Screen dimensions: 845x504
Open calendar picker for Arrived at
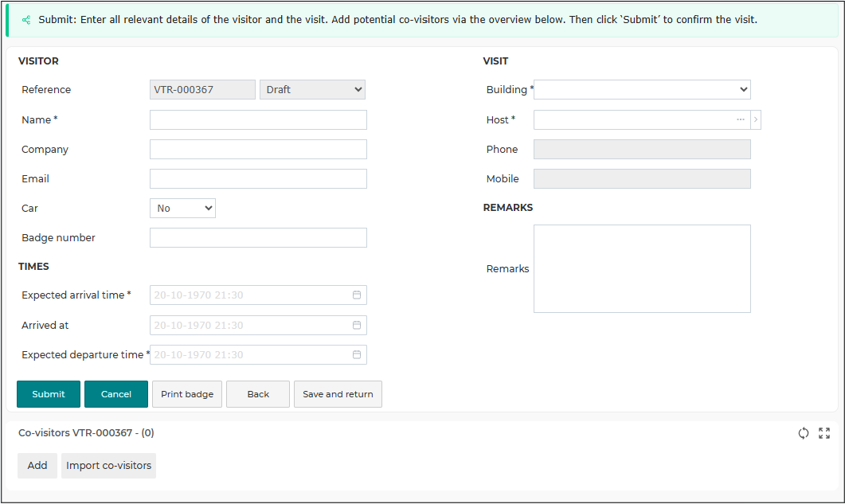coord(357,325)
